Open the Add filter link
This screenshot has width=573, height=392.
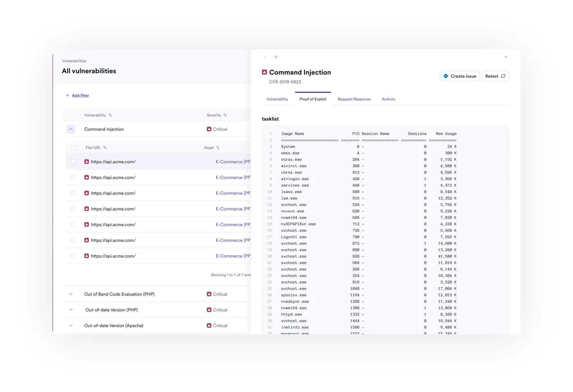point(81,95)
